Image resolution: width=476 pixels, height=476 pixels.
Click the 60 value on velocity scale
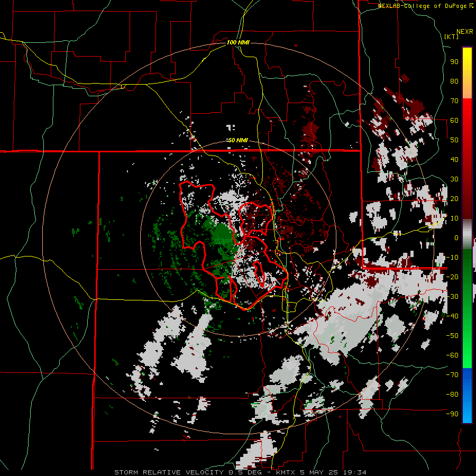point(454,120)
